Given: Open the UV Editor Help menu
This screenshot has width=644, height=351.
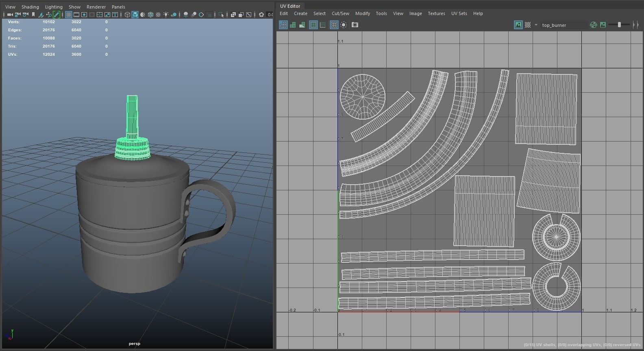Looking at the screenshot, I should 478,13.
